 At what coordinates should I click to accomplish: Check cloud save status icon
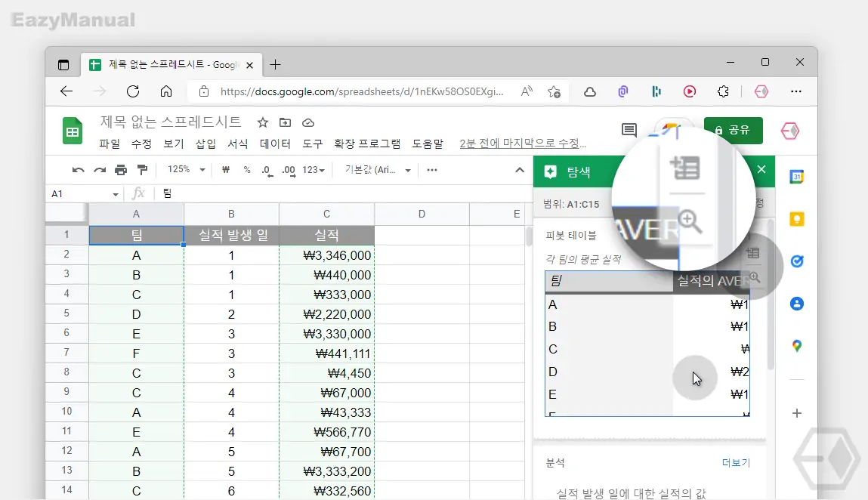click(x=308, y=122)
